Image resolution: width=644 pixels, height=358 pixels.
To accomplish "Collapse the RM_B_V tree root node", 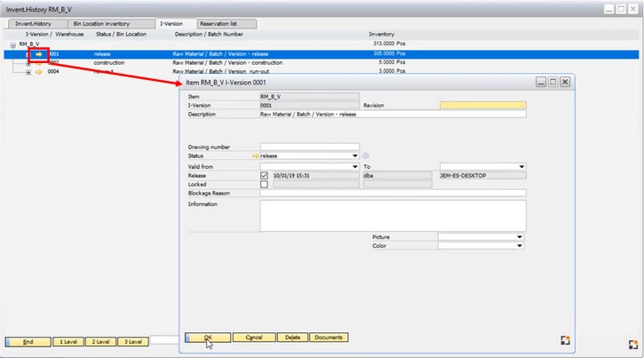I will (14, 44).
